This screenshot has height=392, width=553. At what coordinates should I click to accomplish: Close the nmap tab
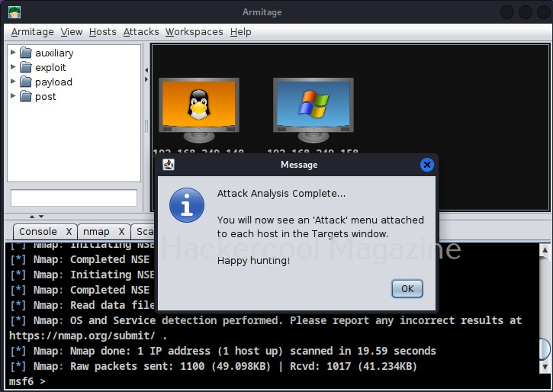click(x=122, y=232)
